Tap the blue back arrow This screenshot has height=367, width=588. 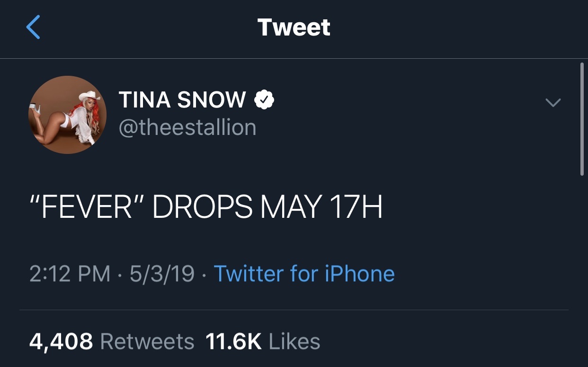(x=33, y=27)
